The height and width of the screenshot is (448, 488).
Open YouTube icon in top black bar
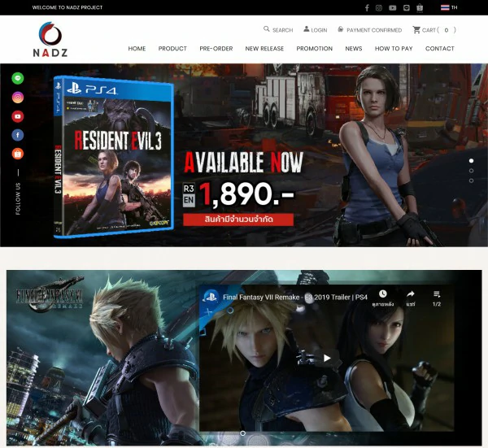click(393, 8)
